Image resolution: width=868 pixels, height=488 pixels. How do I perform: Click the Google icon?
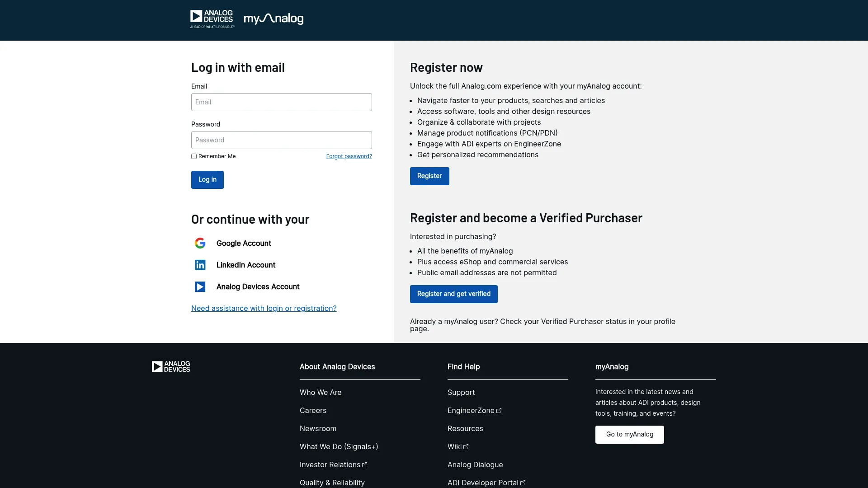200,243
